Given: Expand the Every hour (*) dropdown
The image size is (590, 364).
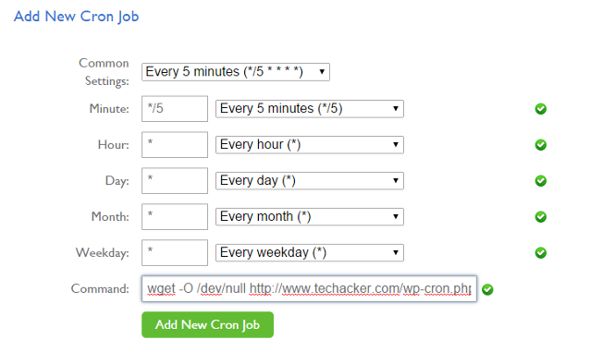Looking at the screenshot, I should (310, 145).
